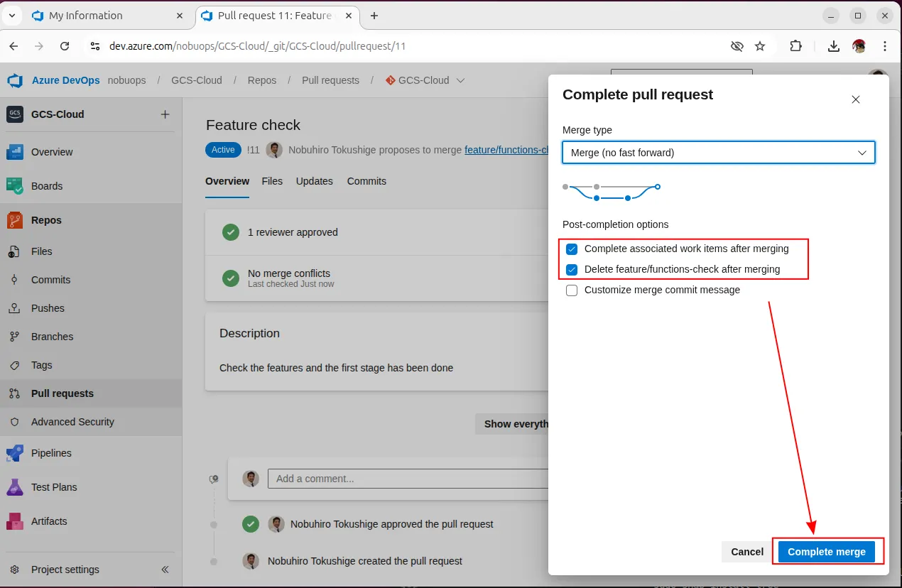The image size is (902, 588).
Task: Click the Cancel button
Action: 747,552
